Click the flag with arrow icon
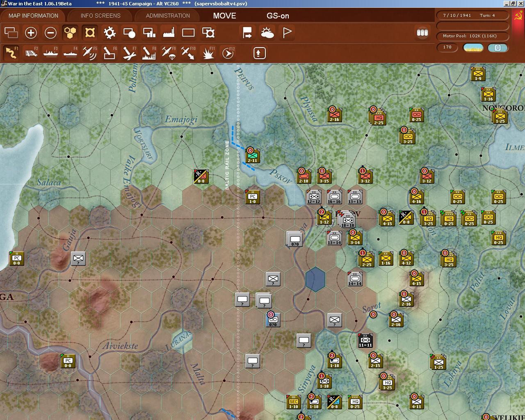The width and height of the screenshot is (525, 420). point(247,32)
